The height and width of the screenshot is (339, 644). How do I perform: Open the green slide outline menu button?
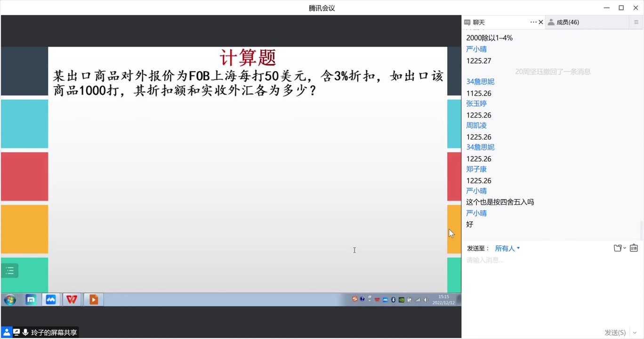tap(10, 270)
